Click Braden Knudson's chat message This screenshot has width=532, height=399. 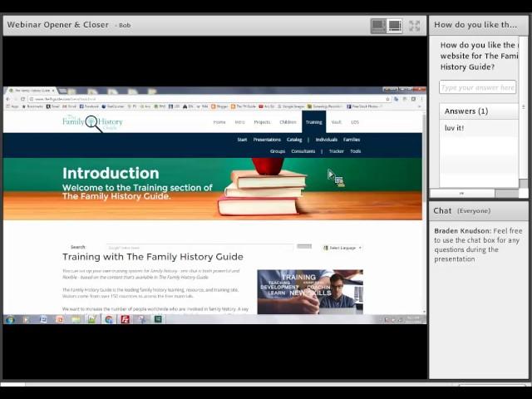478,244
